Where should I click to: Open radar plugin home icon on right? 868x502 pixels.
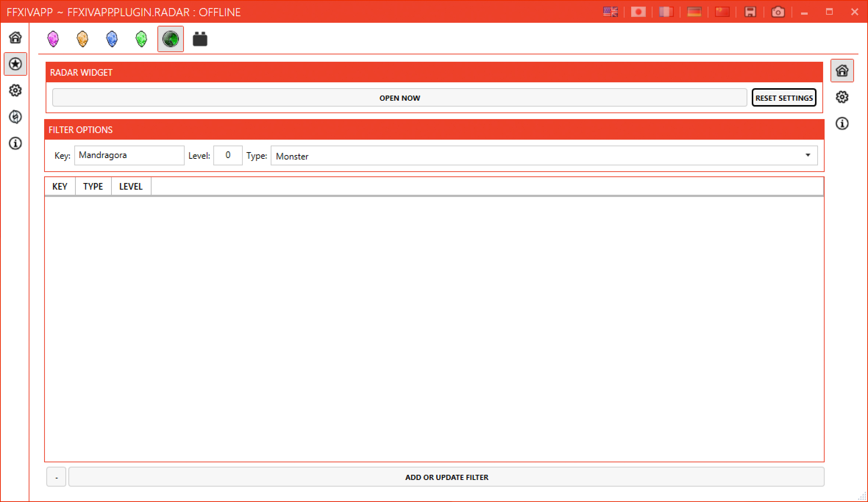pos(842,71)
